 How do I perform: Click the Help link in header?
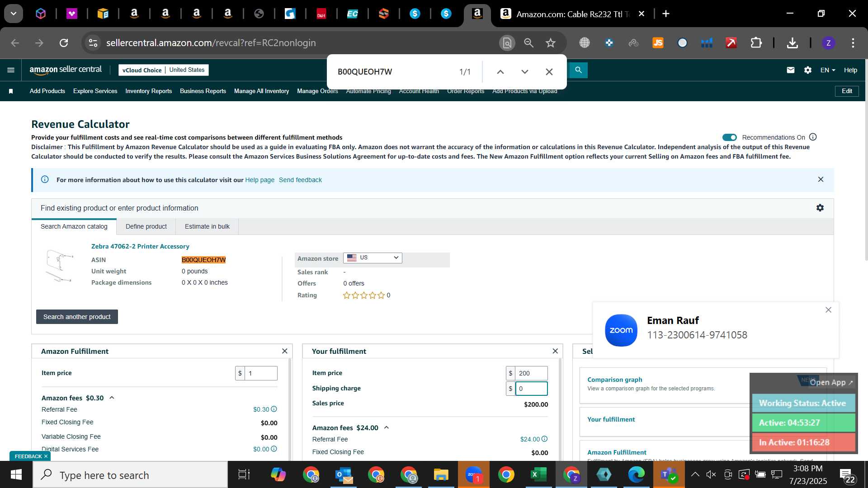[x=850, y=70]
